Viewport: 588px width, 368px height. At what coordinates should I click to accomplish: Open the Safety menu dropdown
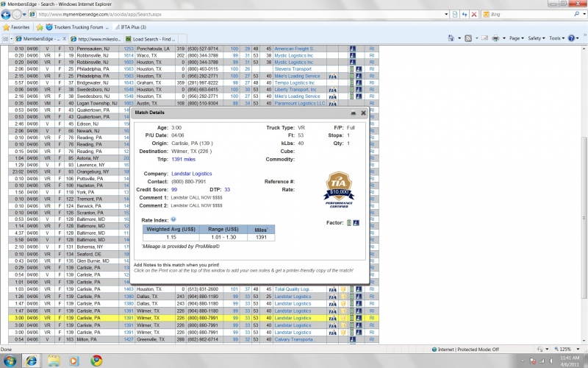coord(537,38)
